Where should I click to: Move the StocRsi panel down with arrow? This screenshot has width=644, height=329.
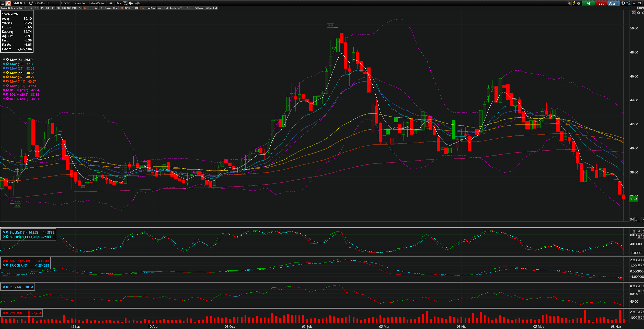coord(639,231)
